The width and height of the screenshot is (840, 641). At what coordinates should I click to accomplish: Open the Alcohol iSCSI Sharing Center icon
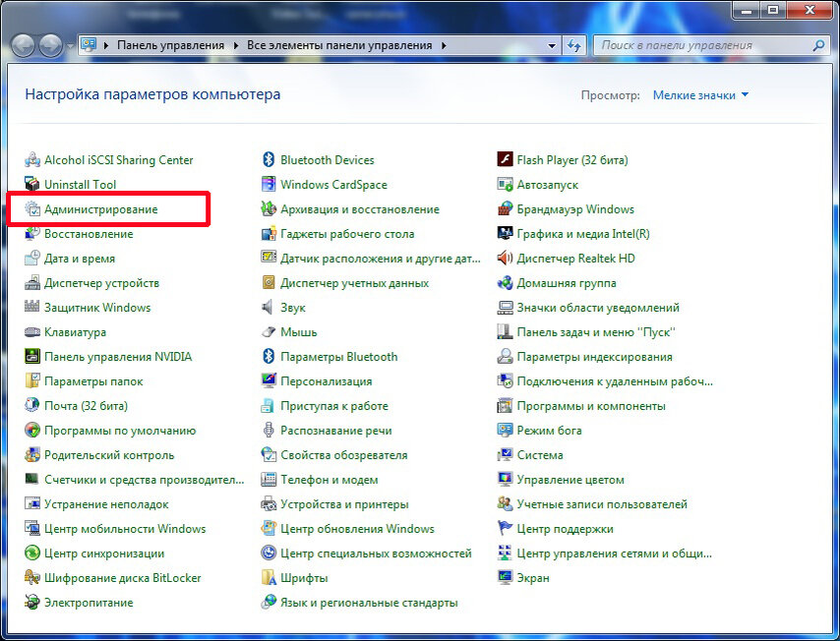(x=32, y=159)
